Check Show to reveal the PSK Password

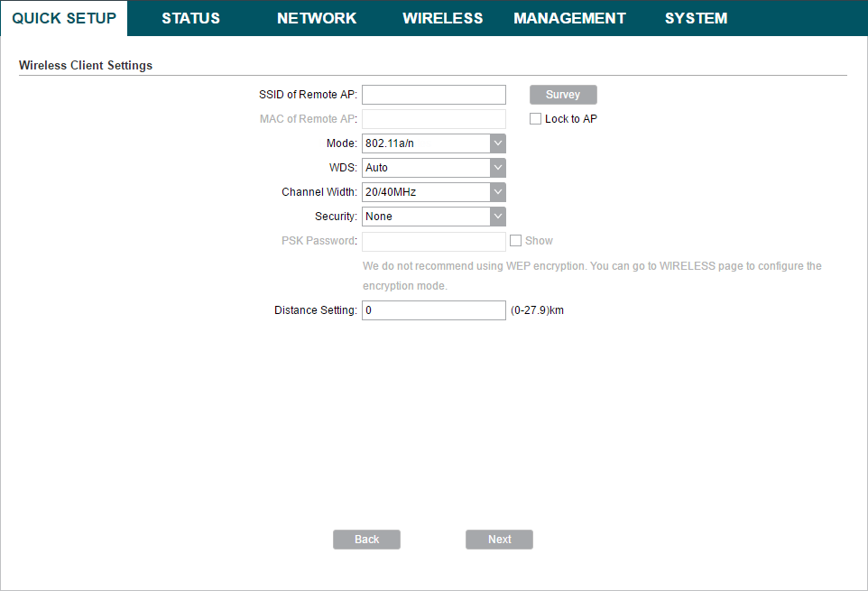click(x=515, y=240)
